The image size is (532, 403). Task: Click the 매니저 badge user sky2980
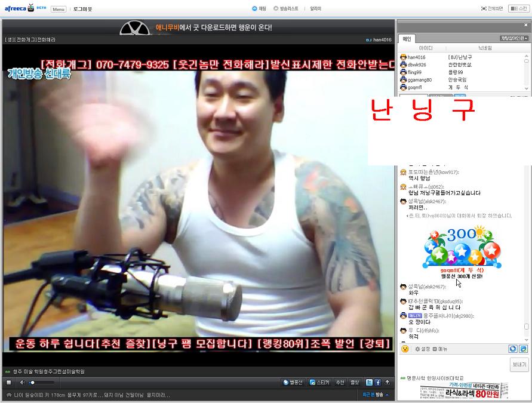pyautogui.click(x=414, y=316)
